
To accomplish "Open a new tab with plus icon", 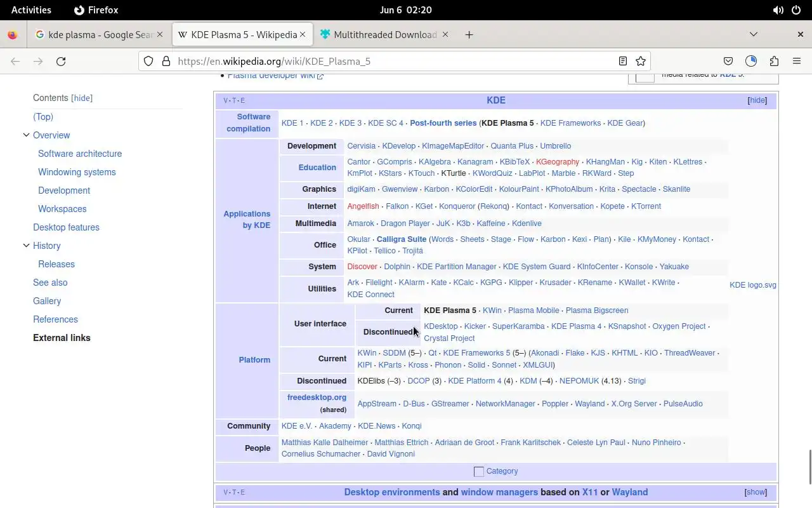I will 469,35.
